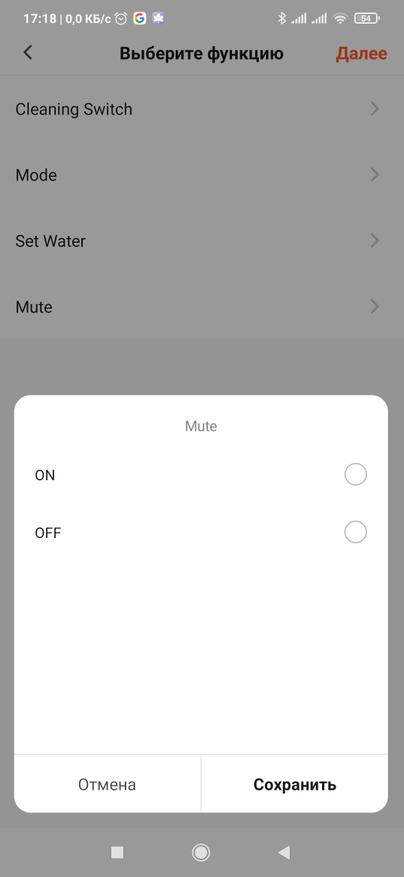
Task: Expand the Set Water chevron
Action: 375,241
